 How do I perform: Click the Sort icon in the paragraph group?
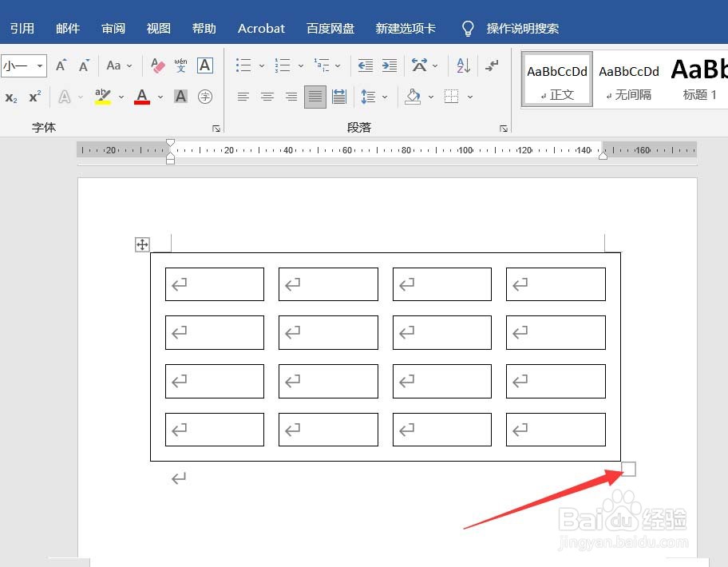pos(463,65)
